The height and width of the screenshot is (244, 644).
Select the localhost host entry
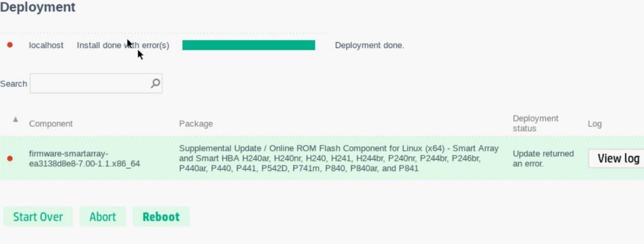tap(46, 45)
